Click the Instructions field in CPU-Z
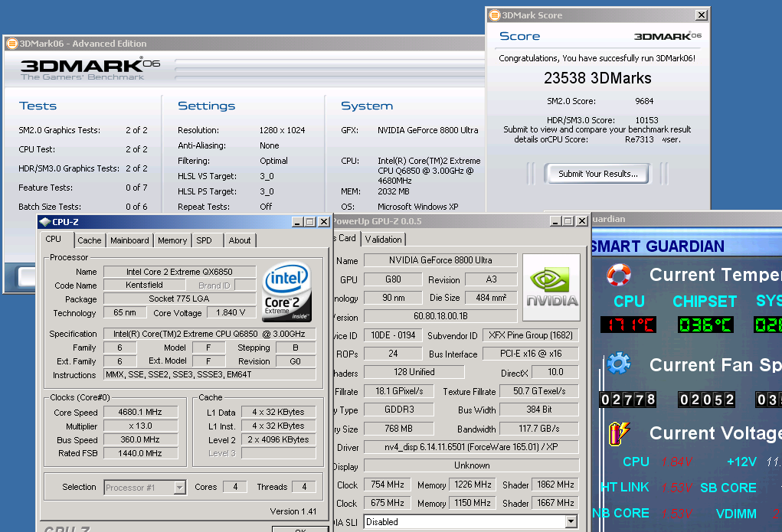 pos(209,374)
